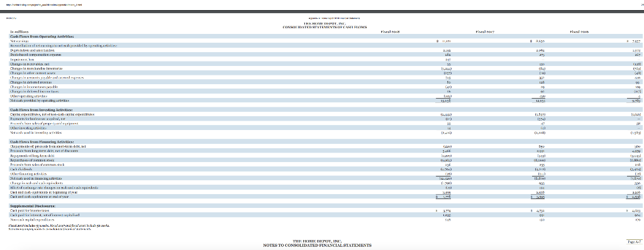Click Fiscal 2016 net cash from operating activities total

tap(636, 100)
